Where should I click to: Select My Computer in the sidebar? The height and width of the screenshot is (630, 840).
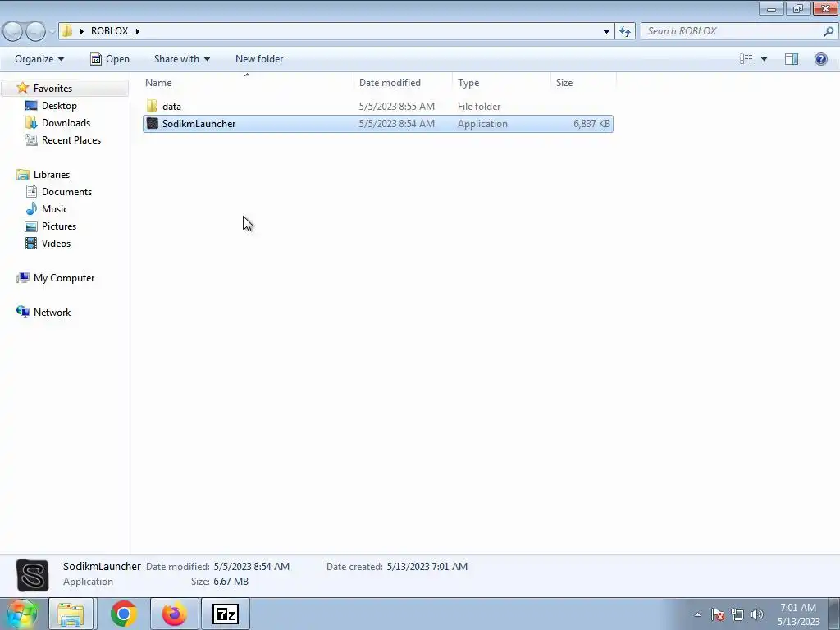click(x=63, y=277)
